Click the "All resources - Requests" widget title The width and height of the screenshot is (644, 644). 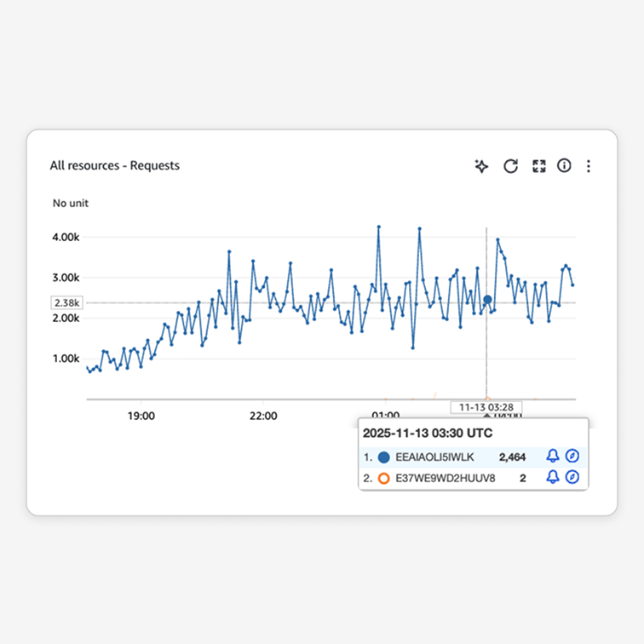tap(114, 165)
